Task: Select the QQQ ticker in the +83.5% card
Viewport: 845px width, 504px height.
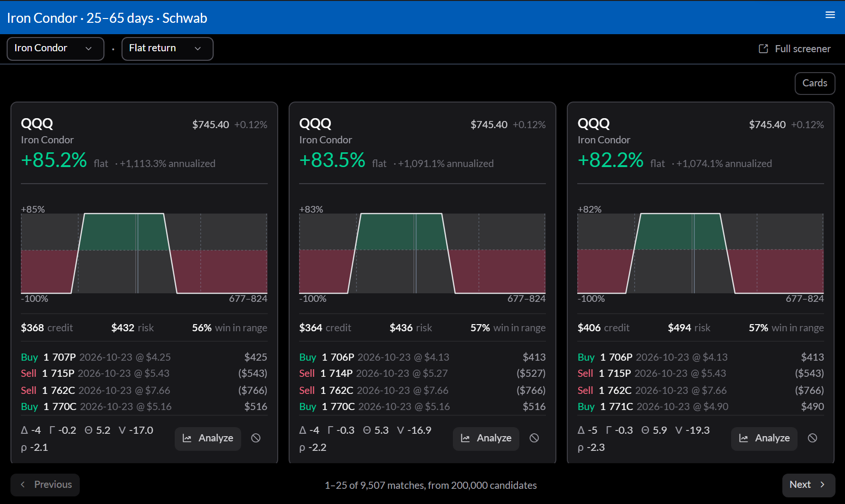Action: 315,124
